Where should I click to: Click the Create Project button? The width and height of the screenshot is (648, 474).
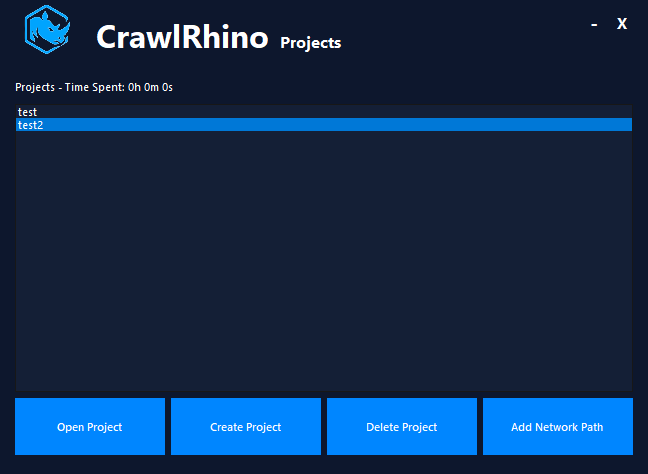246,426
